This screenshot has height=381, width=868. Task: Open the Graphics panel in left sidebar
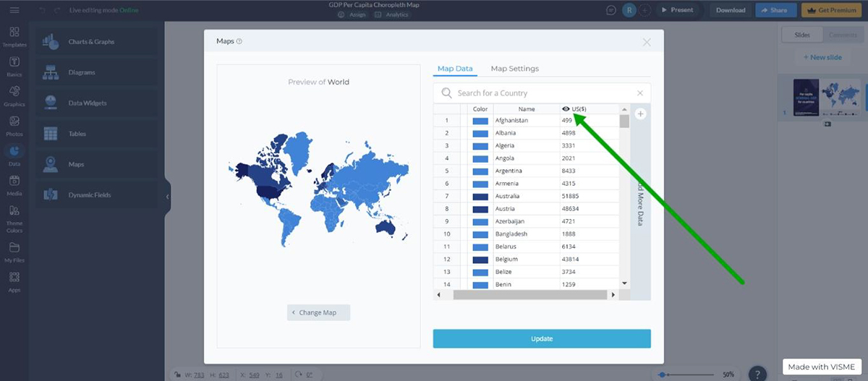click(x=14, y=96)
